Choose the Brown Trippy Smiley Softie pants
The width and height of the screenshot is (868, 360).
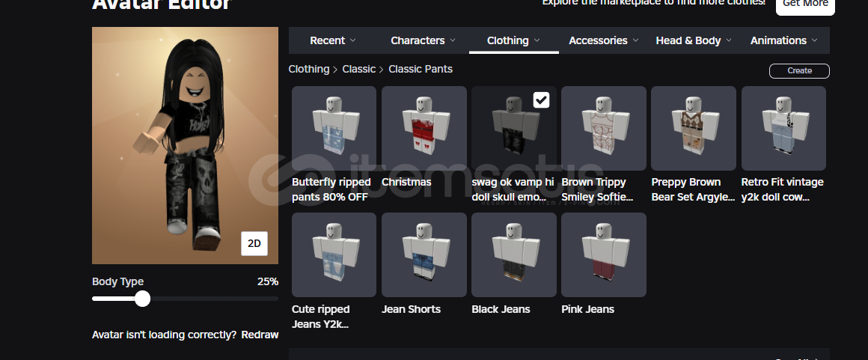pyautogui.click(x=603, y=128)
